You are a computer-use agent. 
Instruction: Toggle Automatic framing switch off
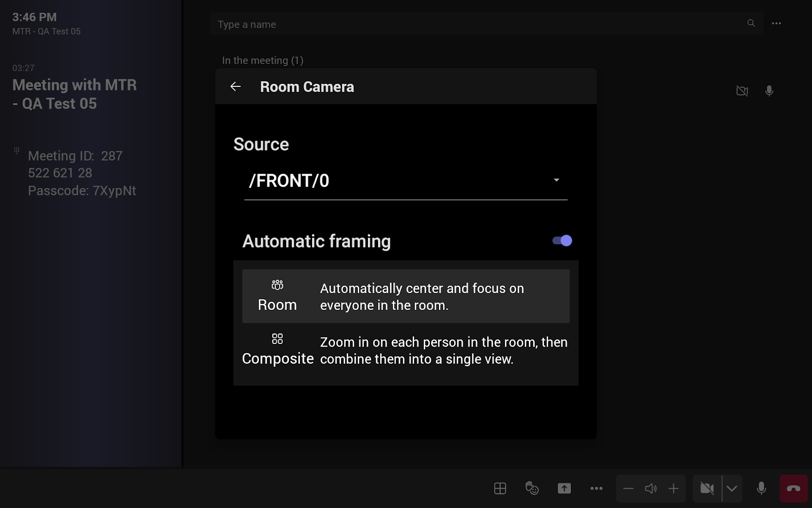(x=562, y=241)
